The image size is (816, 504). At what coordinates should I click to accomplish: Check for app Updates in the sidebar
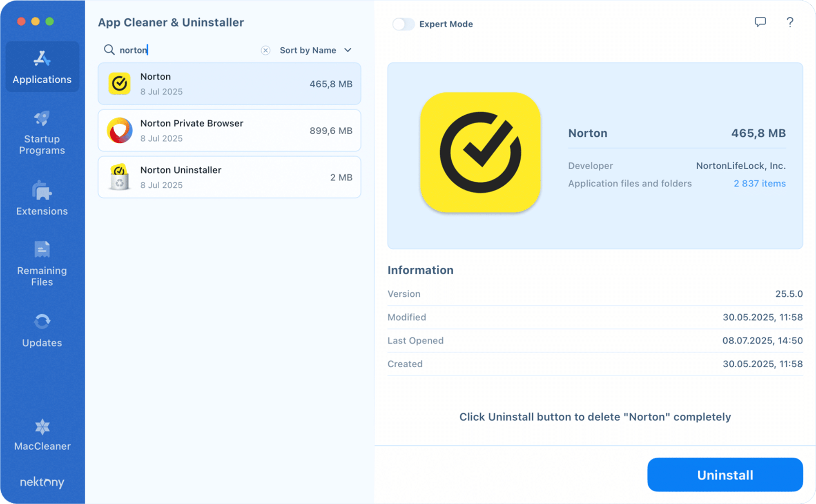(x=42, y=331)
